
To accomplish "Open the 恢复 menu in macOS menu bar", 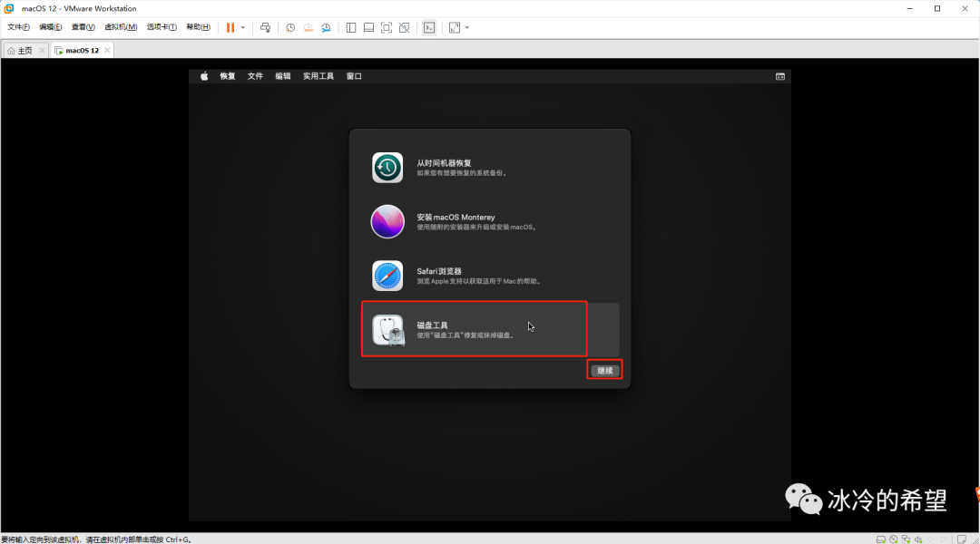I will tap(228, 76).
